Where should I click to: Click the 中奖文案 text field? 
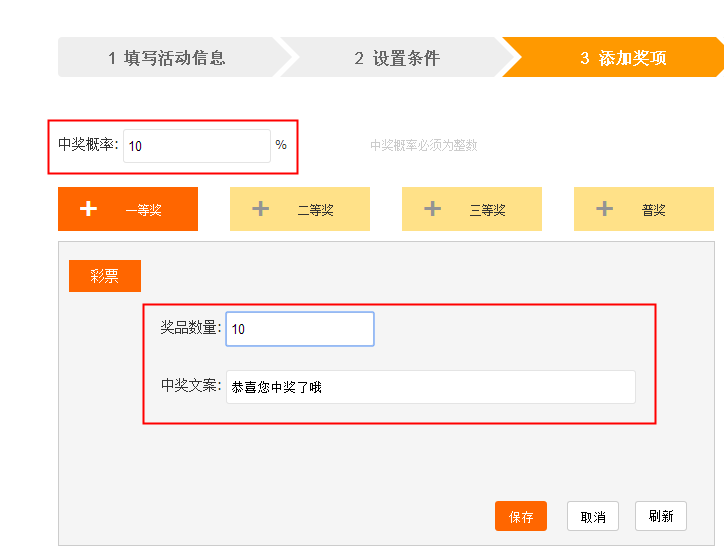430,387
